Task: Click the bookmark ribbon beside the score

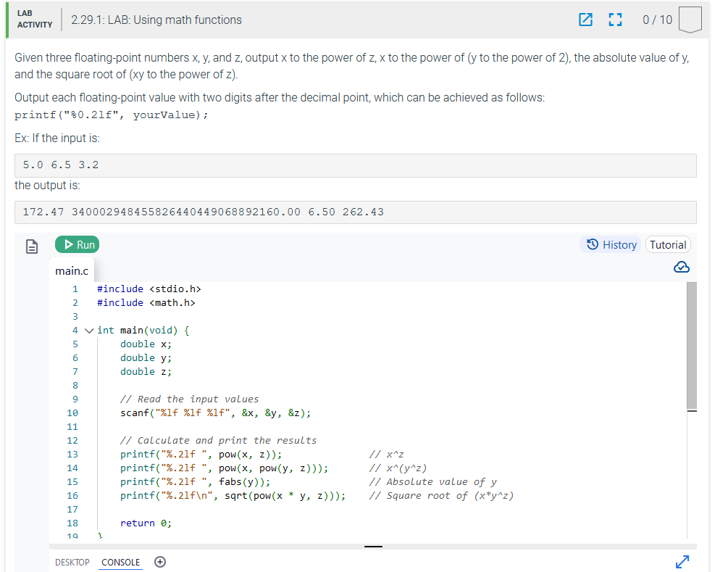Action: coord(689,20)
